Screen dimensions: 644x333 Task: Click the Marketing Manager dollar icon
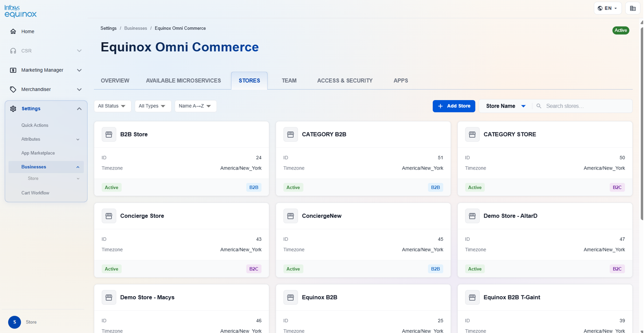click(13, 70)
